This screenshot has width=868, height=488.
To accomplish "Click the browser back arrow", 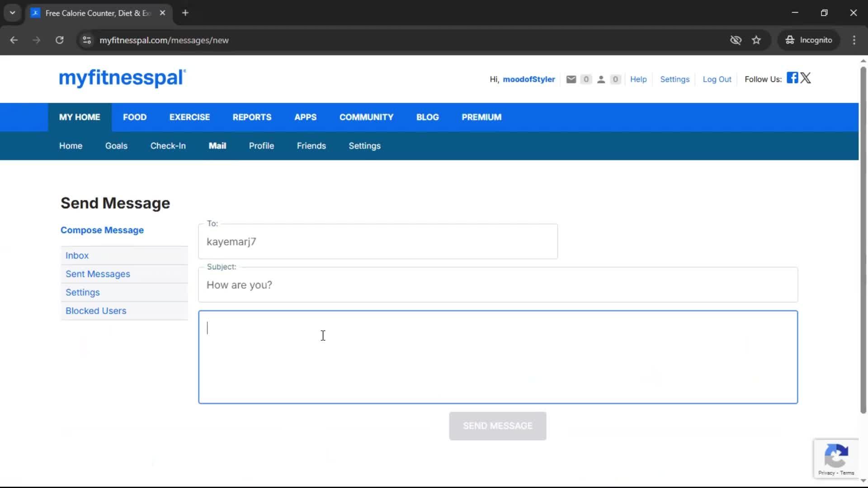I will click(14, 40).
